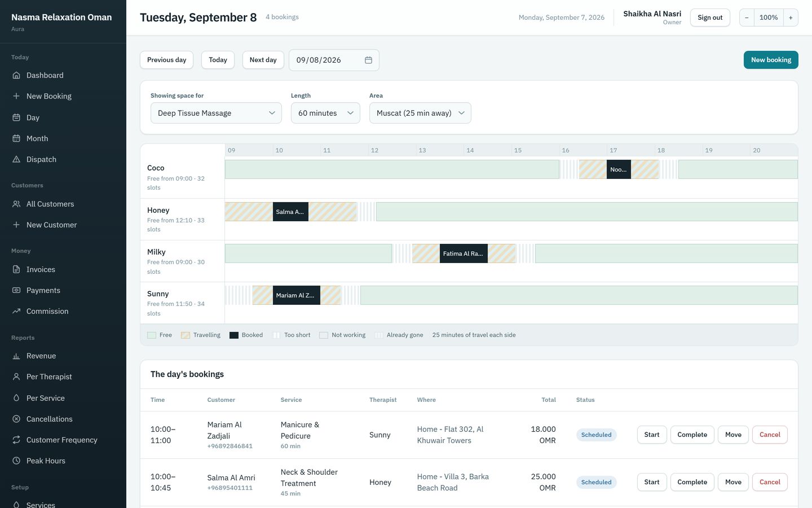This screenshot has height=508, width=812.
Task: Cancel Mariam Al Zadjali's booking
Action: (x=770, y=435)
